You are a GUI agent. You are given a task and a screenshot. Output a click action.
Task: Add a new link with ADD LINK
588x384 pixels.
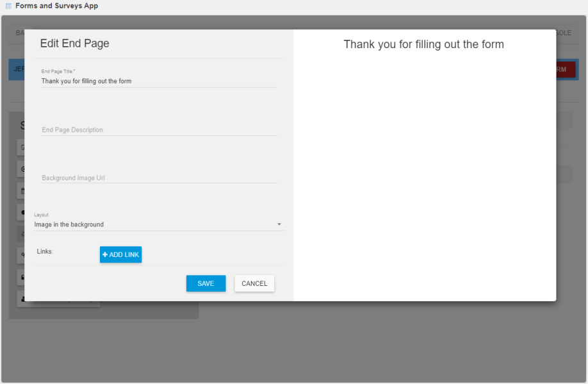pyautogui.click(x=121, y=255)
